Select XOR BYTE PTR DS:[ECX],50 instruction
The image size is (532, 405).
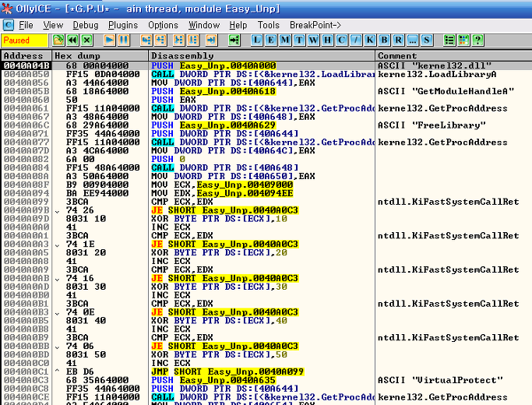219,355
